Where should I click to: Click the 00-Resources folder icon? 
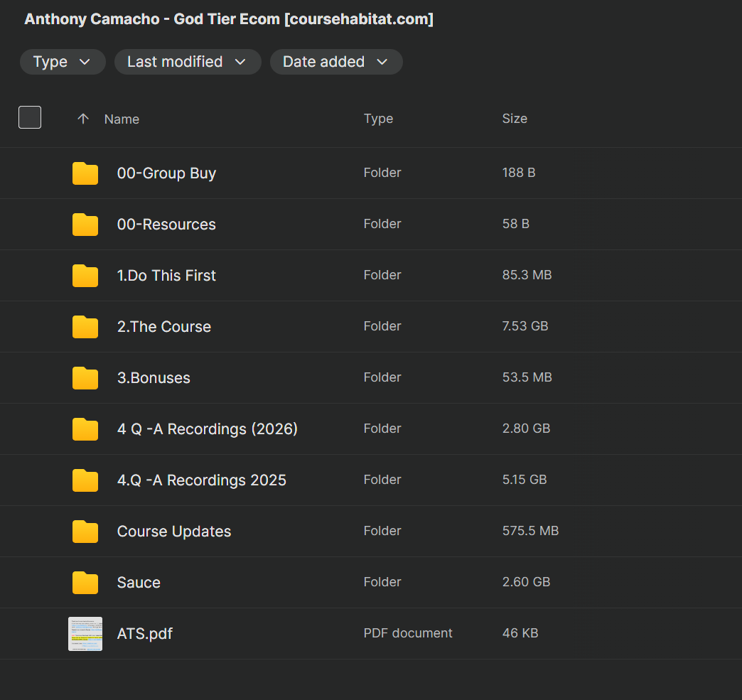point(85,225)
